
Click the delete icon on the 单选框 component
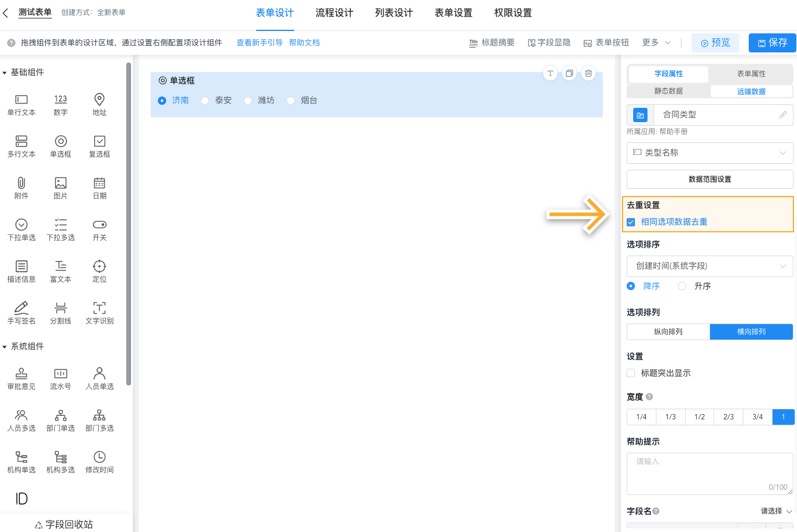588,73
